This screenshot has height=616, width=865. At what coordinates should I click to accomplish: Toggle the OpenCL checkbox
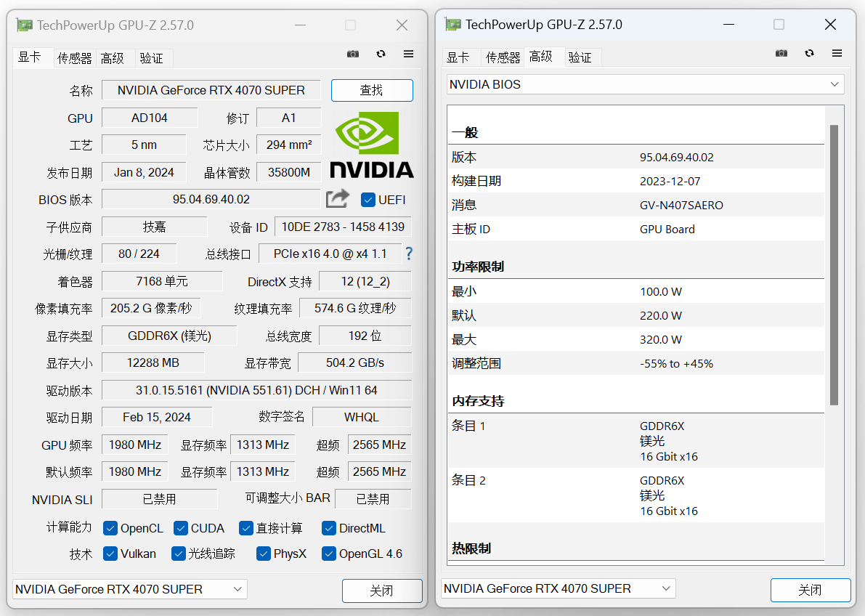click(x=110, y=528)
